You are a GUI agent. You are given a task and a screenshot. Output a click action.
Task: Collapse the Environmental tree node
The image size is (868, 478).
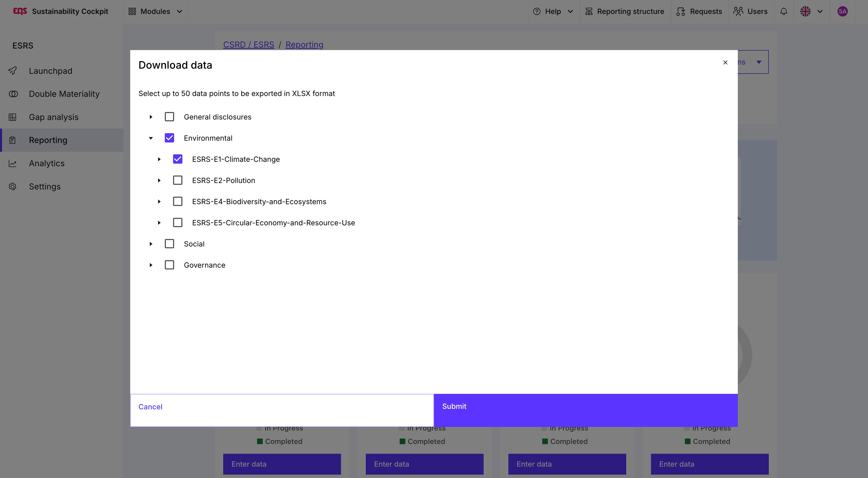coord(151,138)
